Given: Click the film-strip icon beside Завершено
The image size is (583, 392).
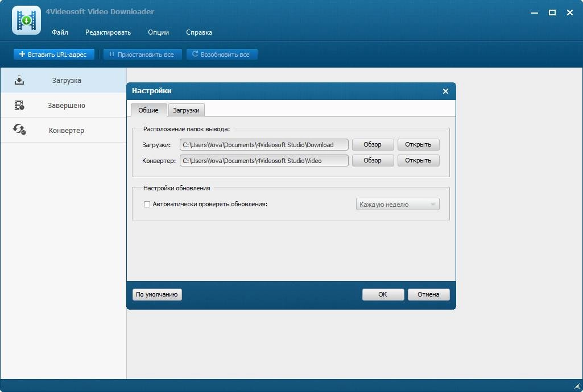Looking at the screenshot, I should click(19, 105).
